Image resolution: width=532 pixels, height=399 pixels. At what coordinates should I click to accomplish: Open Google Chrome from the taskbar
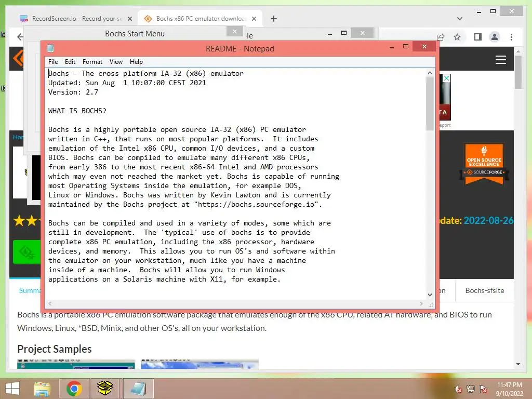tap(74, 389)
